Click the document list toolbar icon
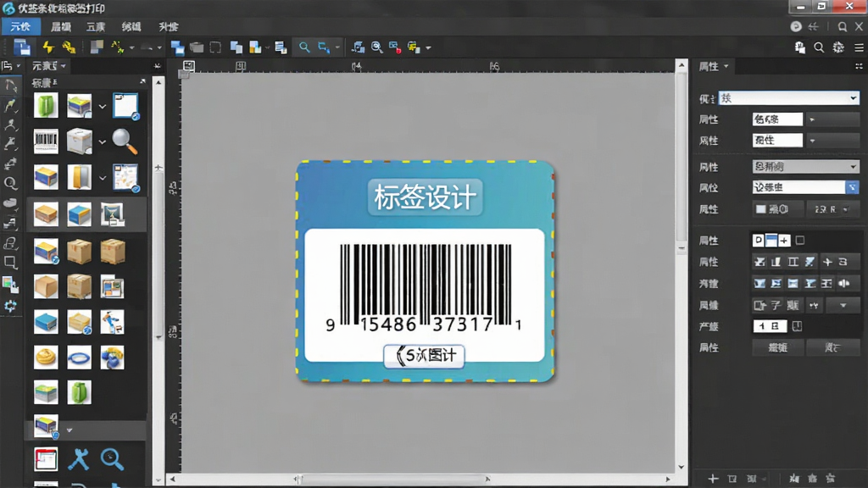The image size is (868, 488). click(281, 47)
